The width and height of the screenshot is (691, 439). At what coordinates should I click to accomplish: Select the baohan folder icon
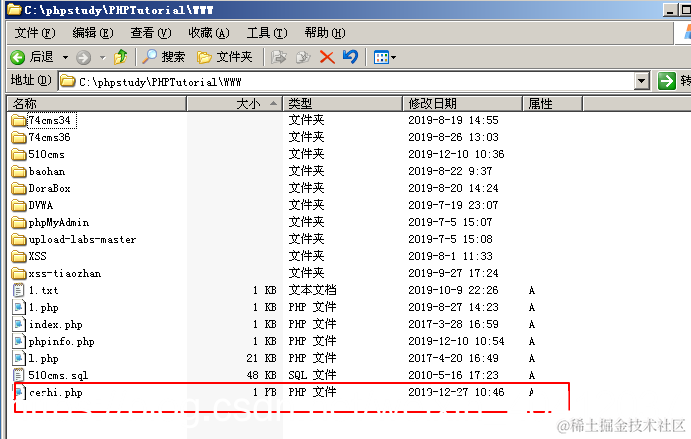click(19, 171)
